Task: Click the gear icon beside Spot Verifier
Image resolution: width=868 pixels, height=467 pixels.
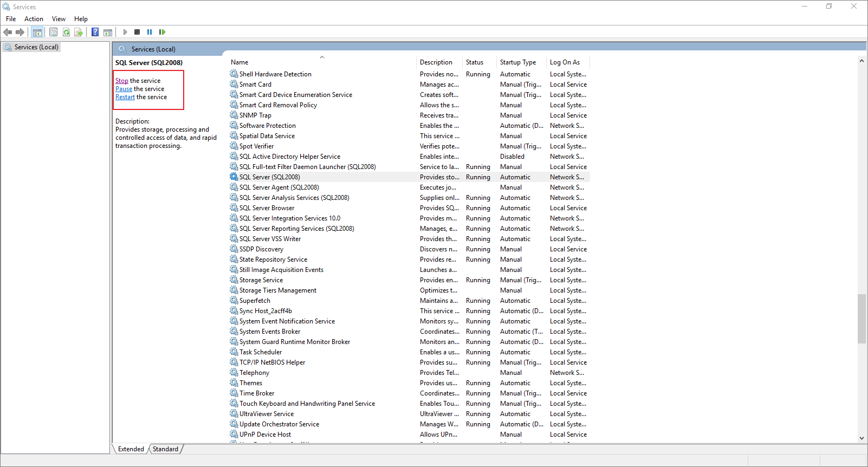Action: point(234,146)
